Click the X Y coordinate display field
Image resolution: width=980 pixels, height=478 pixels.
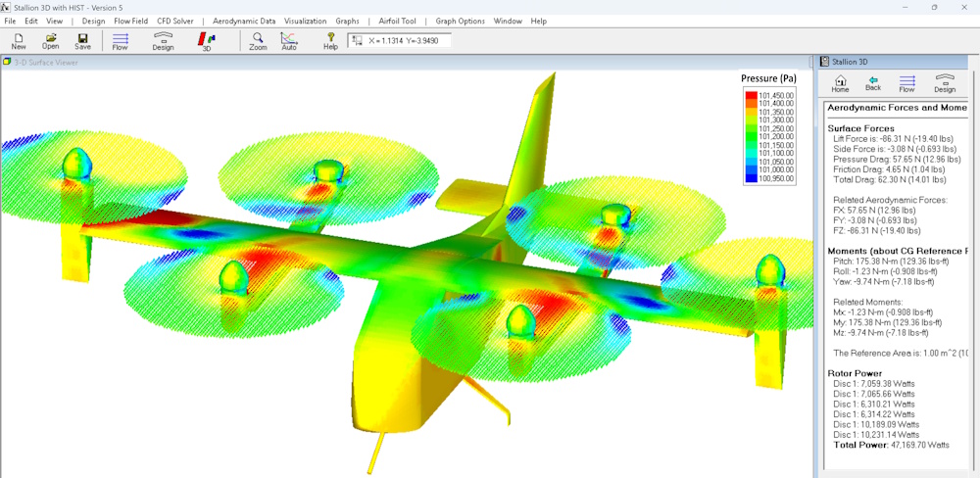click(400, 40)
